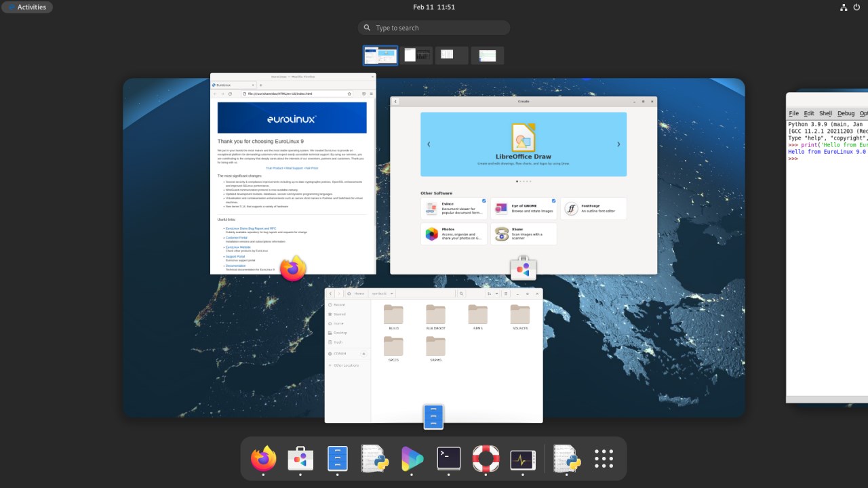Click the back arrow in the Files window
The image size is (868, 488).
[x=331, y=293]
